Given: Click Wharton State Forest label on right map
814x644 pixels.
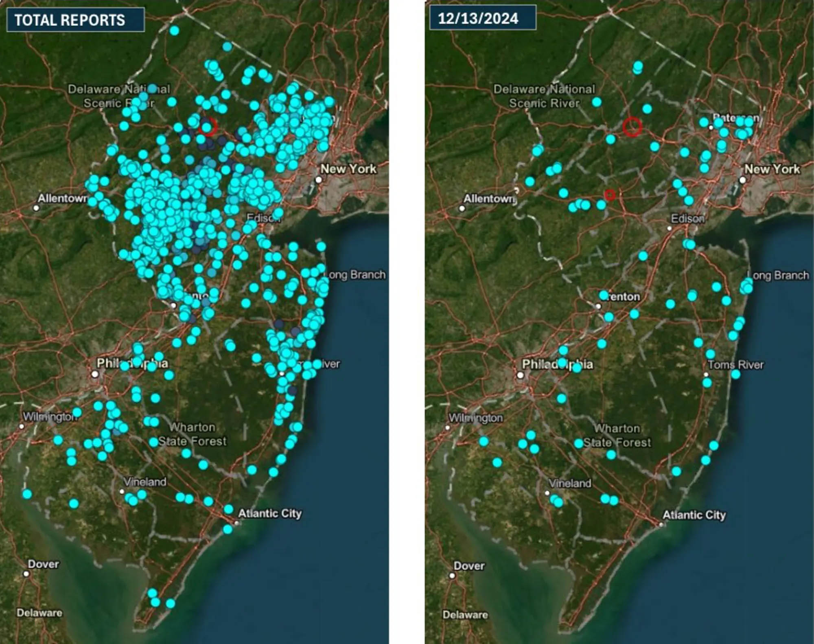Looking at the screenshot, I should tap(617, 436).
